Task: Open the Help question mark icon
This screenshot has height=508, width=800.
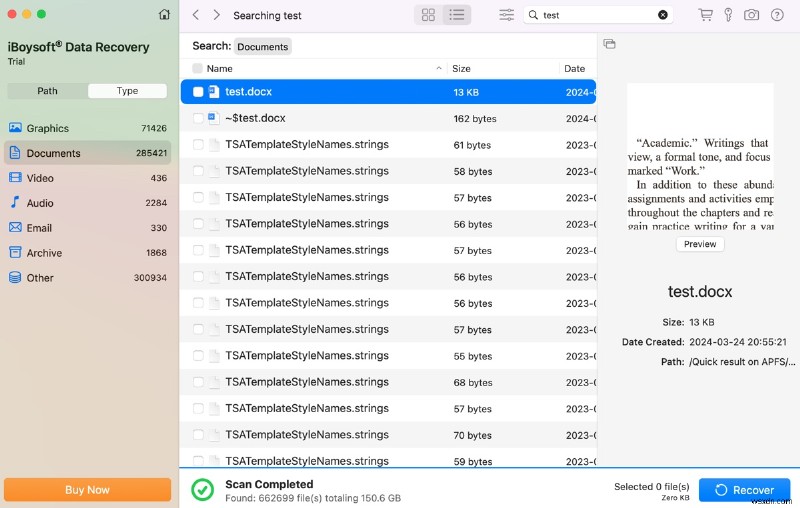Action: pyautogui.click(x=777, y=15)
